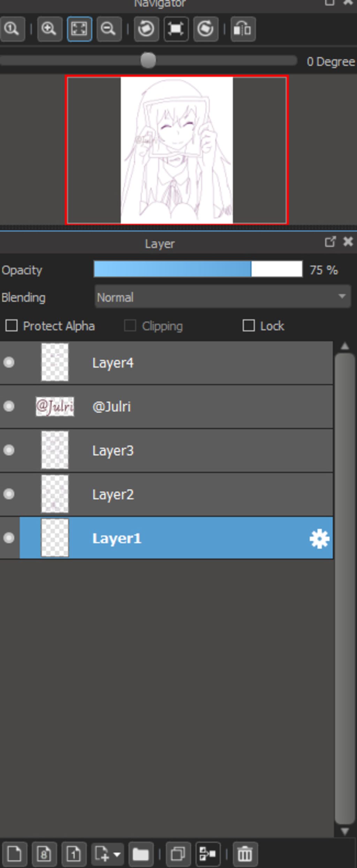The width and height of the screenshot is (357, 868).
Task: Flip the canvas view horizontally
Action: 243,29
